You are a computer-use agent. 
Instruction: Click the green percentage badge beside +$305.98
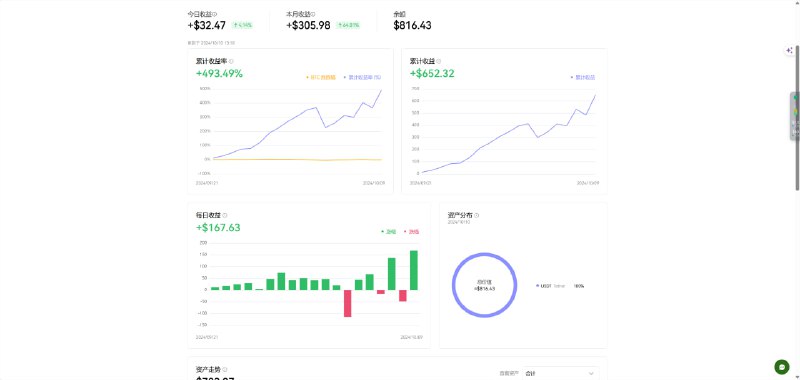pyautogui.click(x=348, y=25)
